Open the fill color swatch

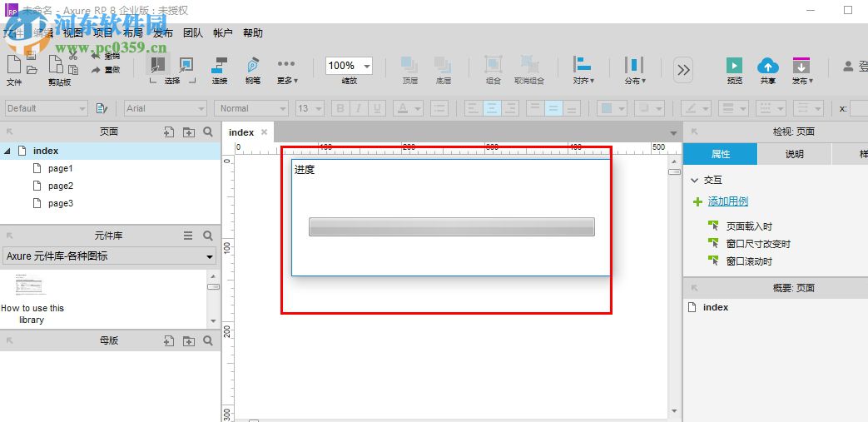pyautogui.click(x=613, y=108)
